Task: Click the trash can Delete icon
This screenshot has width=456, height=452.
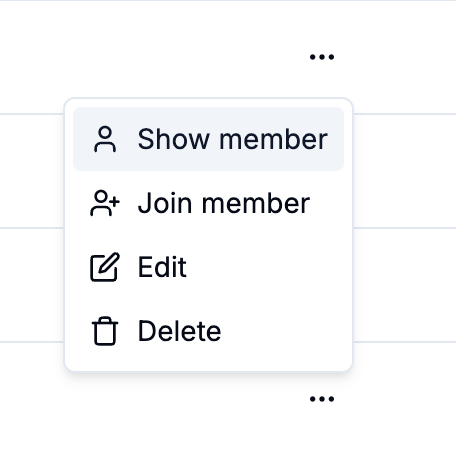Action: (x=105, y=331)
